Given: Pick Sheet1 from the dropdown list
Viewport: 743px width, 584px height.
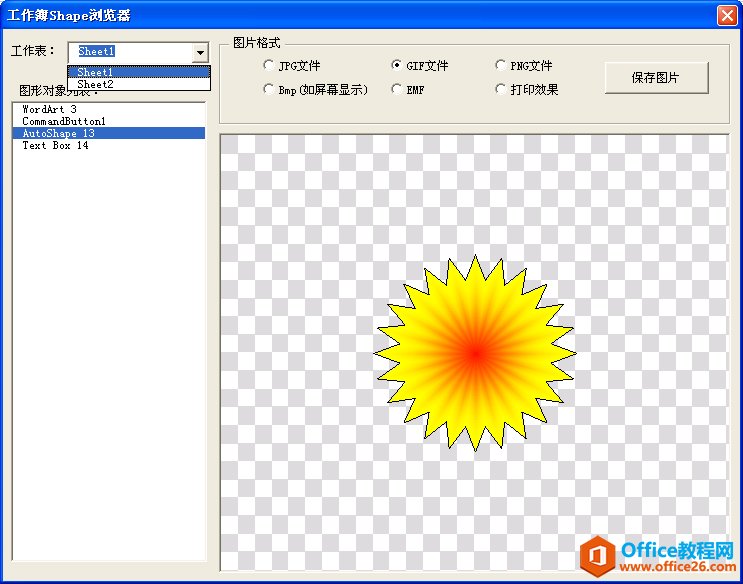Looking at the screenshot, I should [139, 72].
